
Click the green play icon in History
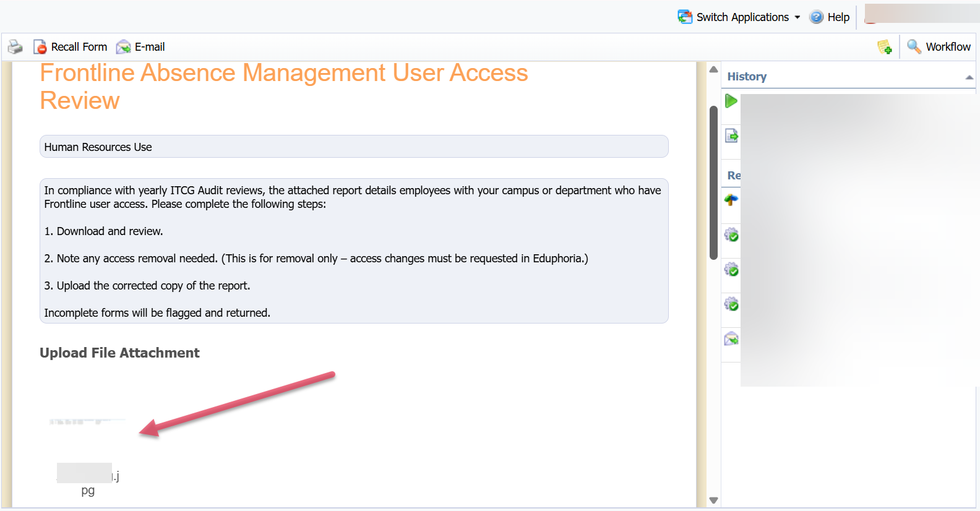coord(731,101)
